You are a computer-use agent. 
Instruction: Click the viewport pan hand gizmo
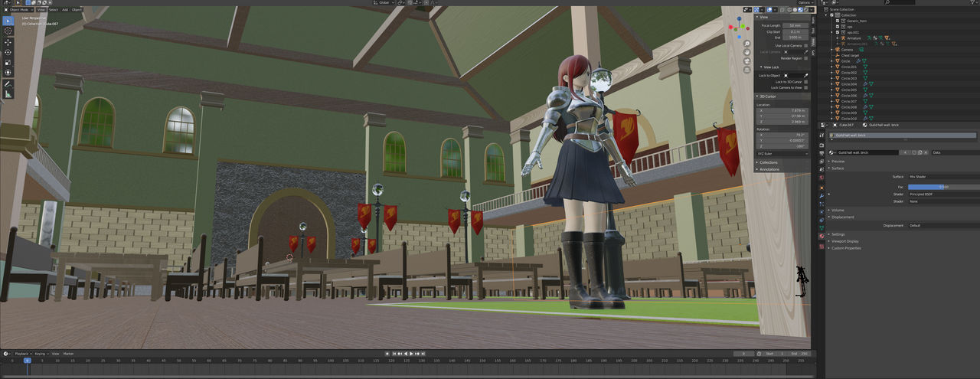click(x=747, y=52)
